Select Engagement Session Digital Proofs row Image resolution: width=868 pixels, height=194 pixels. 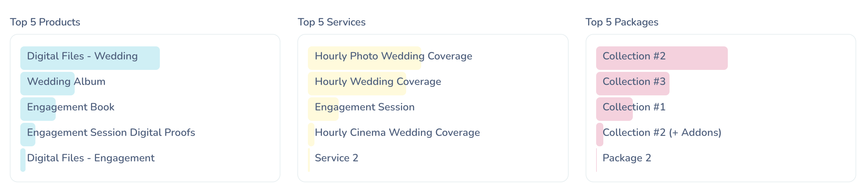tap(111, 133)
